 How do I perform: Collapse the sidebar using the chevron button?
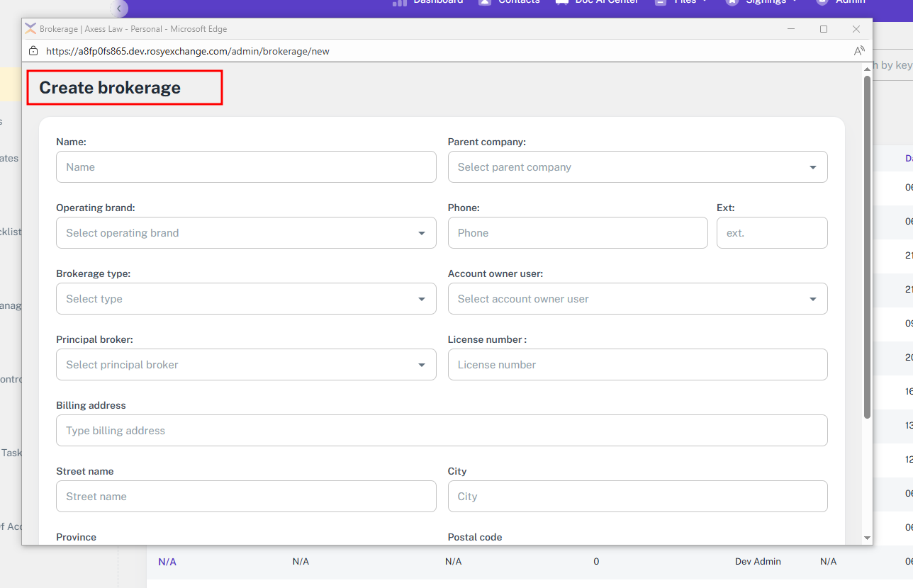[x=120, y=9]
